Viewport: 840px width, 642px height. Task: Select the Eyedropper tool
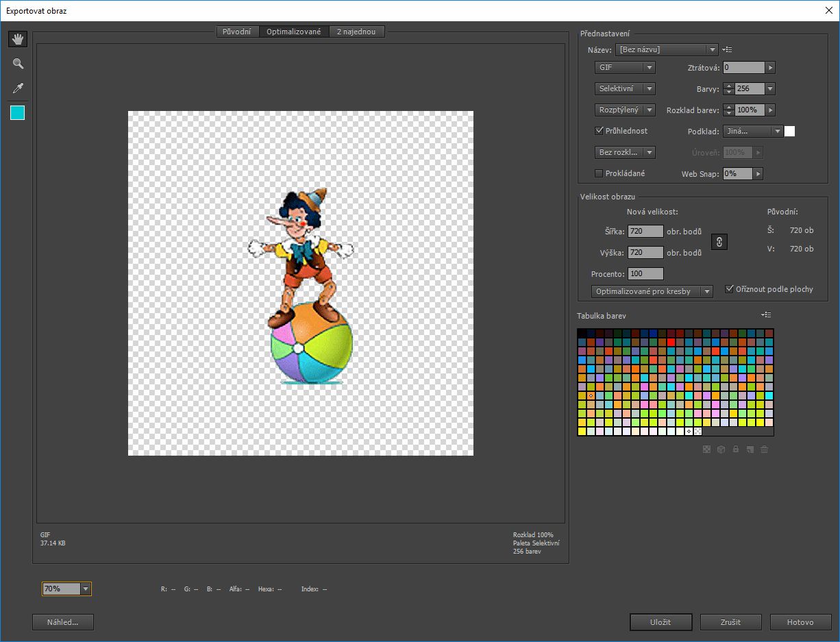click(18, 88)
